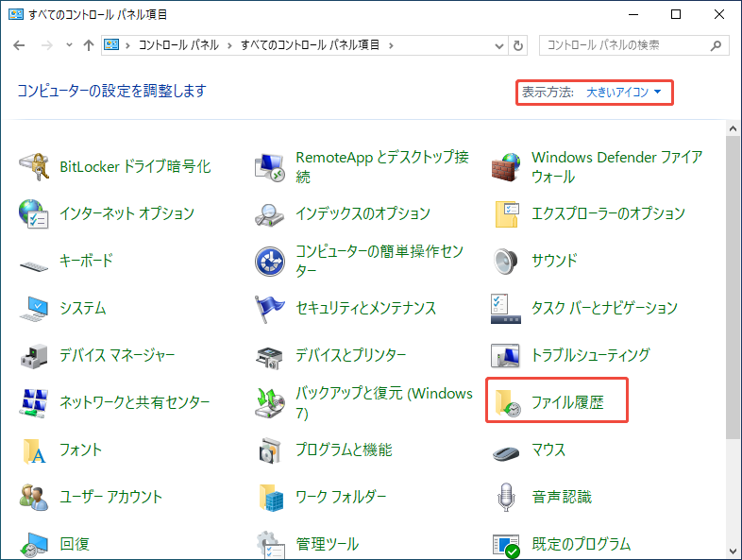Open the 管理ツール link text

(x=327, y=544)
